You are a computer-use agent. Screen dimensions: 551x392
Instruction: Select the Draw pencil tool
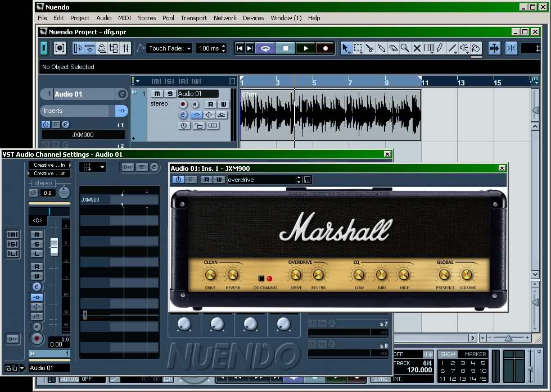pyautogui.click(x=440, y=48)
